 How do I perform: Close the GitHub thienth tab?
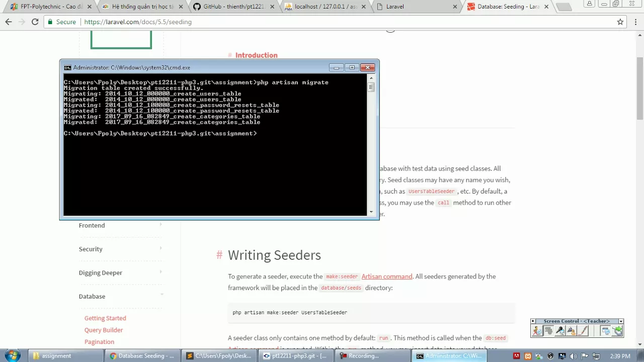272,7
